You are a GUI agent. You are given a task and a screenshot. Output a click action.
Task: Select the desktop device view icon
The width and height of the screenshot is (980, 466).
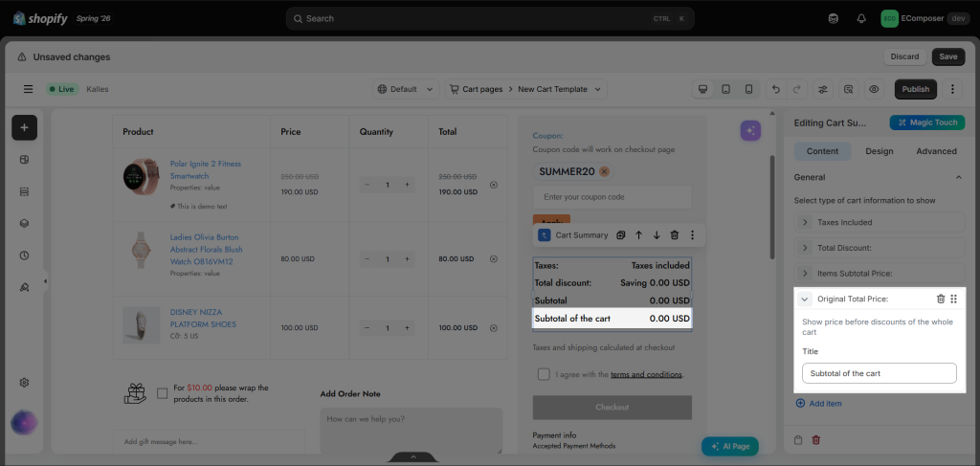tap(703, 89)
